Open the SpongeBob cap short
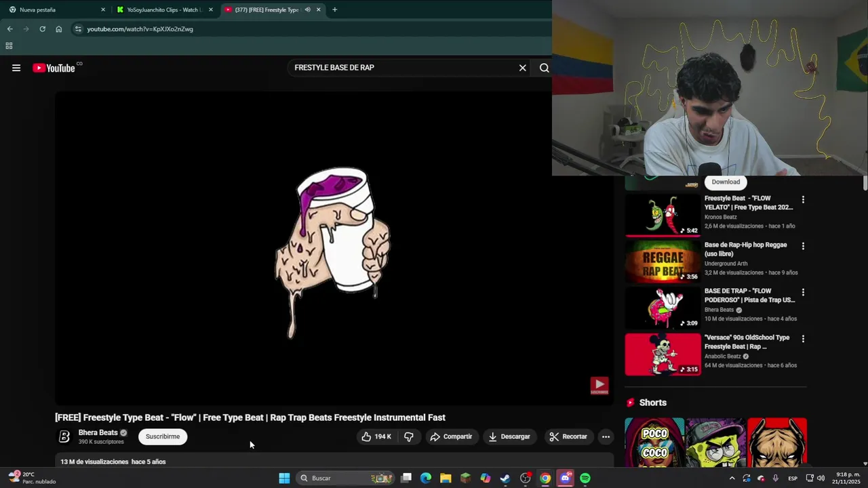The width and height of the screenshot is (868, 488). pos(715,443)
